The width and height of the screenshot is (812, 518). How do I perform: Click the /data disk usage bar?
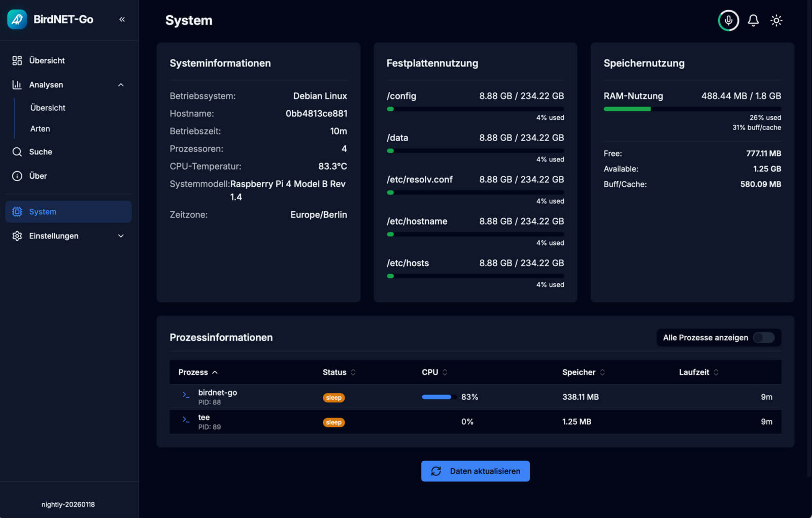(475, 151)
